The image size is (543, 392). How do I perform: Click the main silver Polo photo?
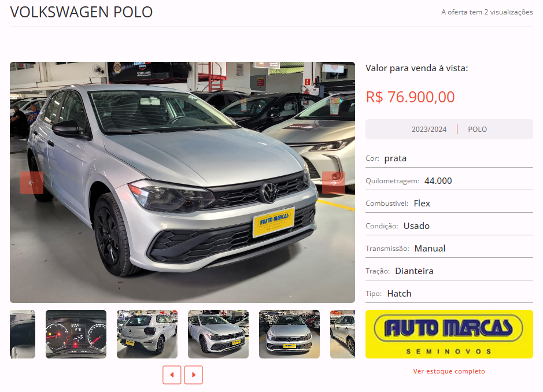coord(183,183)
